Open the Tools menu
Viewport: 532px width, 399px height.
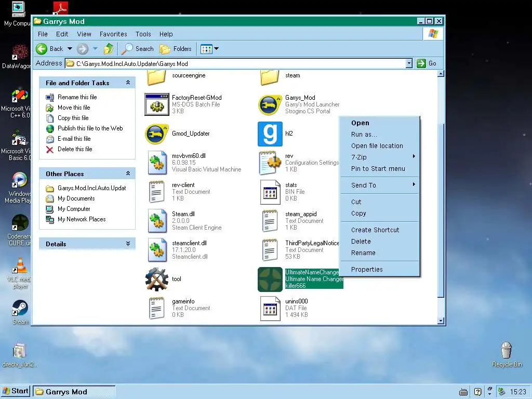(x=143, y=34)
